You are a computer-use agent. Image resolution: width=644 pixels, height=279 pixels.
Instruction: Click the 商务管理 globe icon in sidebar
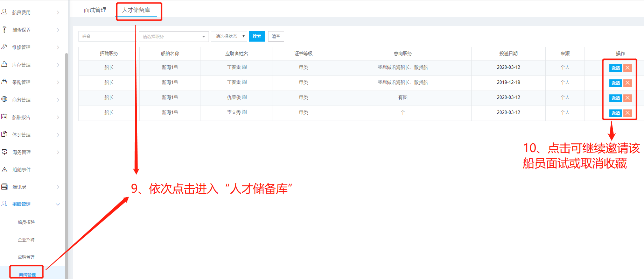[4, 99]
